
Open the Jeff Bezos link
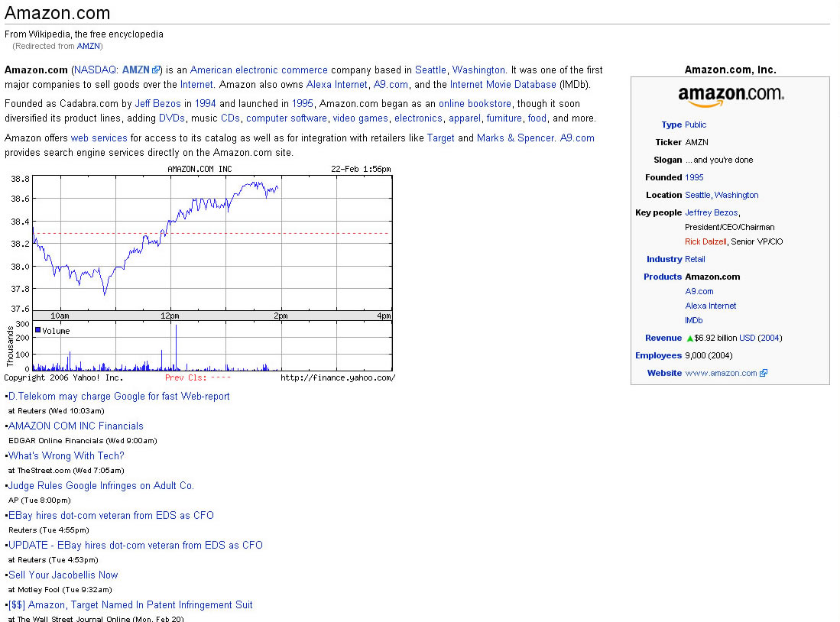(x=157, y=104)
